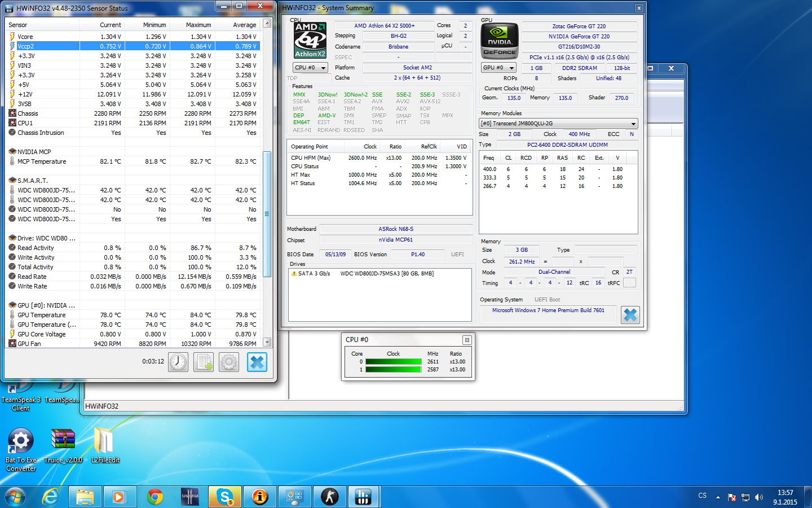Click taskbar clock showing 13:57
812x508 pixels.
click(x=785, y=497)
